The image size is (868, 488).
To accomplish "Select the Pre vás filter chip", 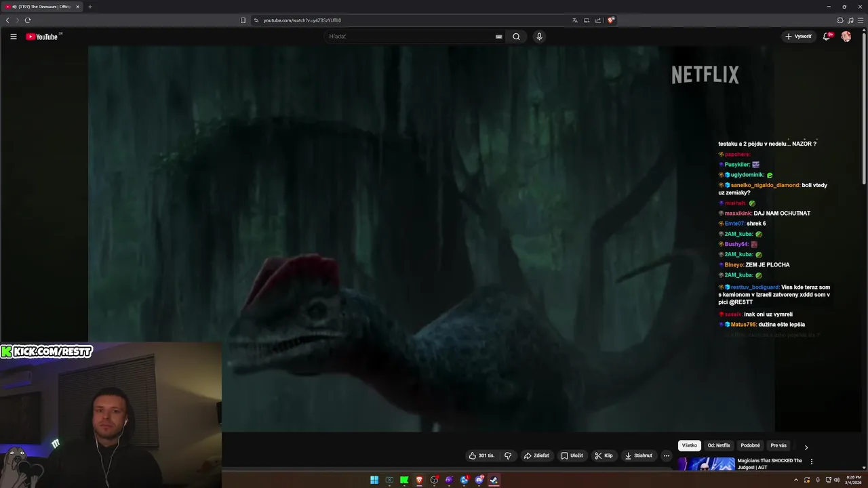I will [778, 445].
